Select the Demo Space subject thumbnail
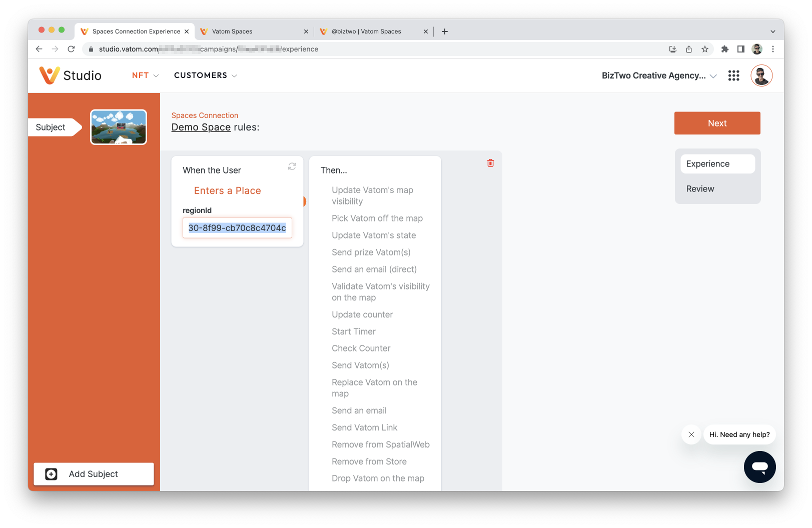Screen dimensions: 812x528 119,127
